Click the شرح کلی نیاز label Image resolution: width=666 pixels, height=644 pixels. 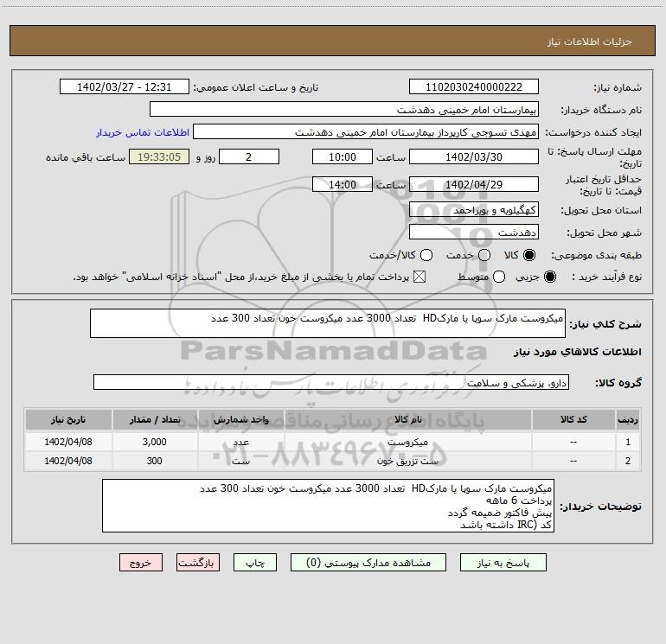(x=605, y=324)
